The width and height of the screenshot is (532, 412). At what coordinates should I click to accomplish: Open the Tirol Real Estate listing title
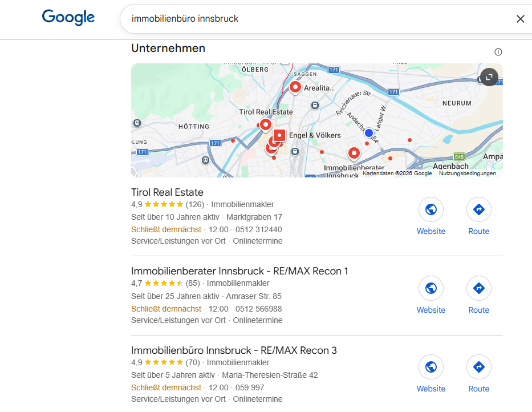click(x=167, y=192)
